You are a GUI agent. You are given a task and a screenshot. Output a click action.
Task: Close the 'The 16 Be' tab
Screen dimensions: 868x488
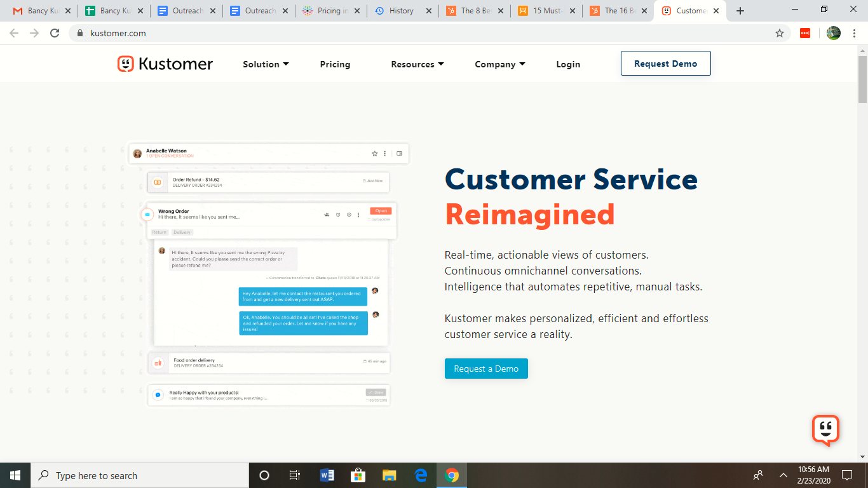click(x=644, y=11)
